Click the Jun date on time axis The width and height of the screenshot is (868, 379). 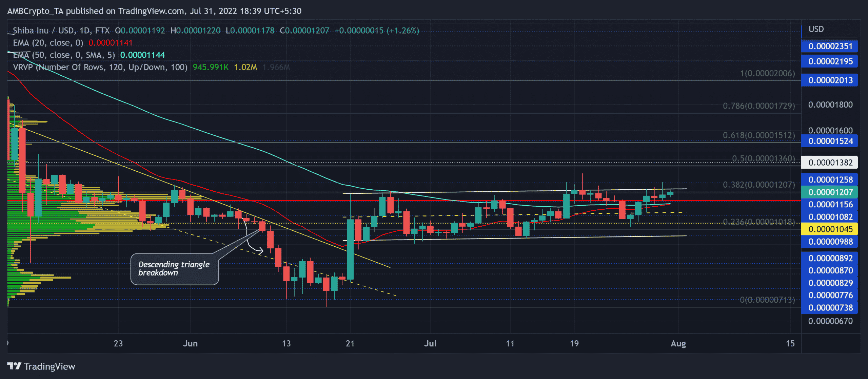190,343
